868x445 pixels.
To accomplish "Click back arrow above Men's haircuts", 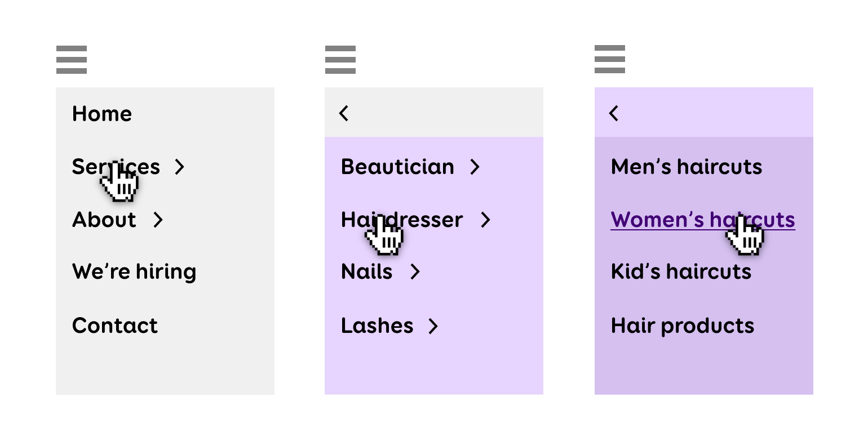I will point(614,113).
